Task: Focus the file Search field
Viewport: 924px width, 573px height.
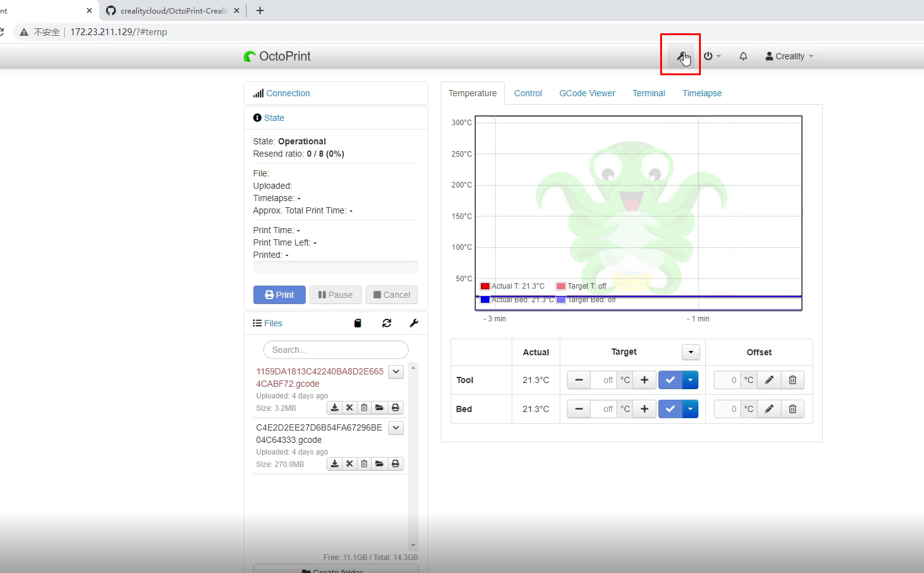Action: point(336,350)
